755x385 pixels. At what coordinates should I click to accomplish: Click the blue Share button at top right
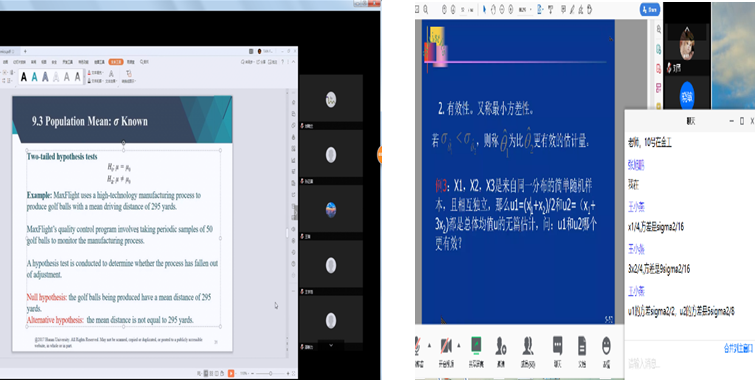[x=650, y=9]
